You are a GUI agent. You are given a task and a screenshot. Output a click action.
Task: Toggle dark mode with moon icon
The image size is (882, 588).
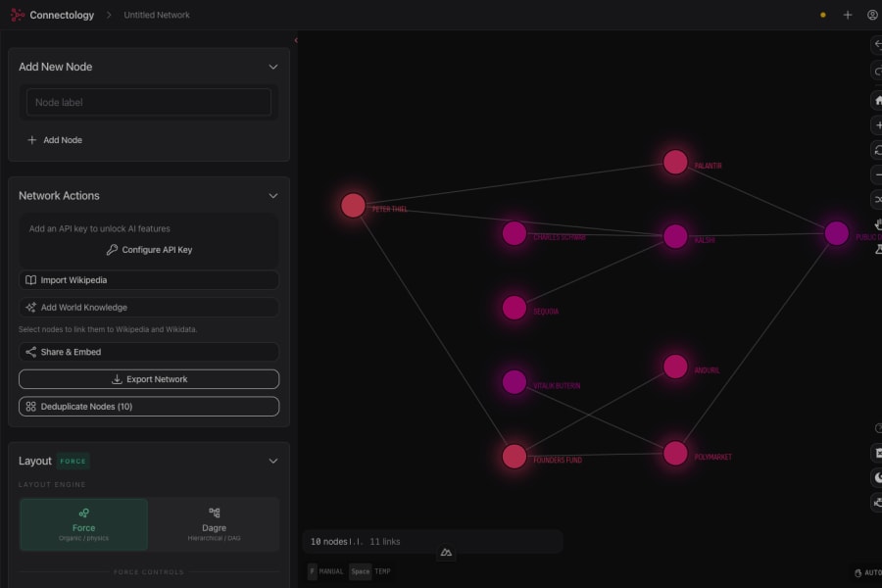click(x=877, y=477)
